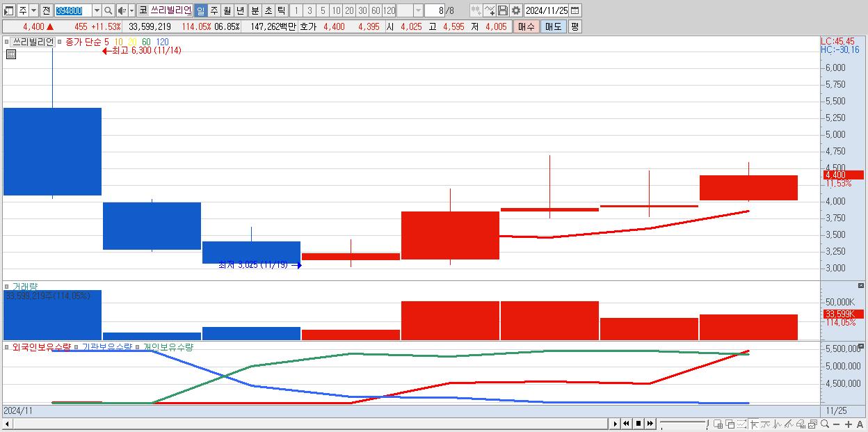Click the dotted-frame chart icon

click(x=741, y=424)
